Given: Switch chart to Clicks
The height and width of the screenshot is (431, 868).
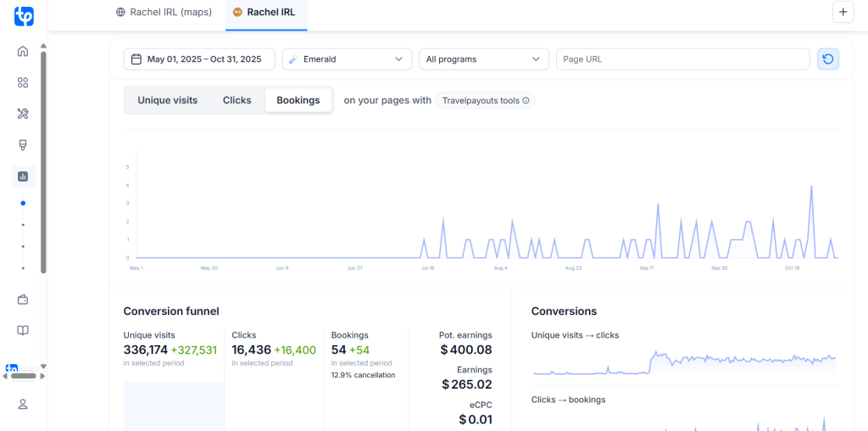Looking at the screenshot, I should (x=236, y=100).
